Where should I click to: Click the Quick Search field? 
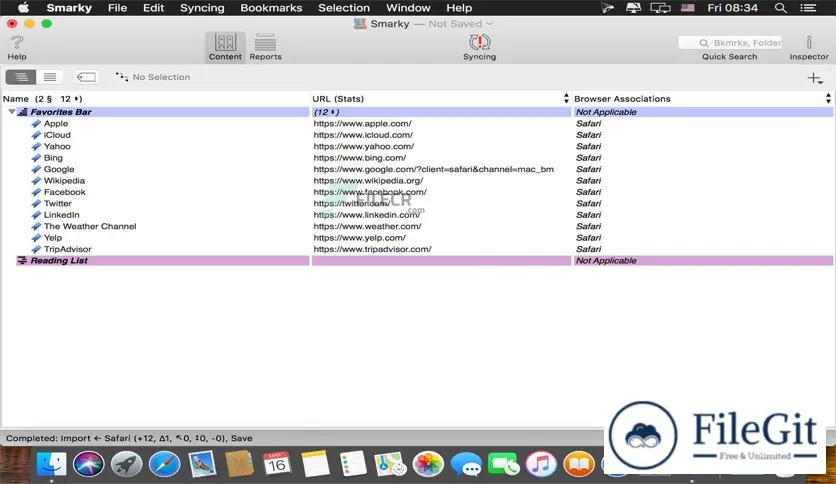pyautogui.click(x=730, y=43)
